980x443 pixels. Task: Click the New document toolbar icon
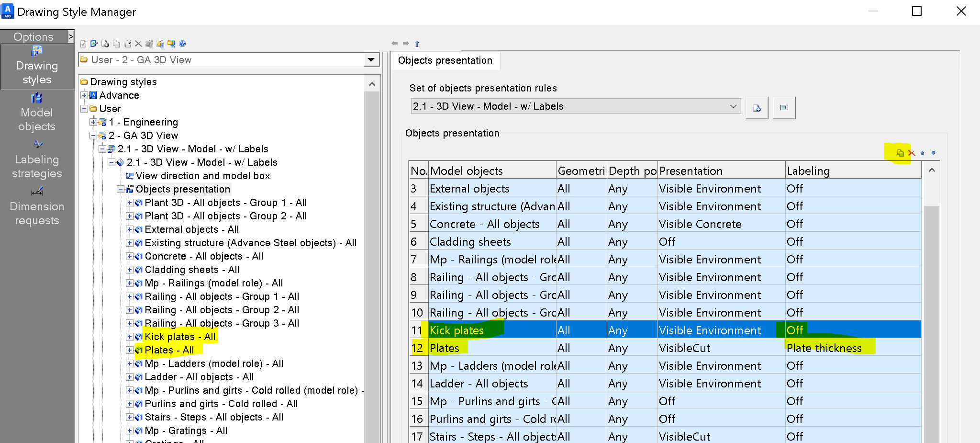[x=105, y=44]
